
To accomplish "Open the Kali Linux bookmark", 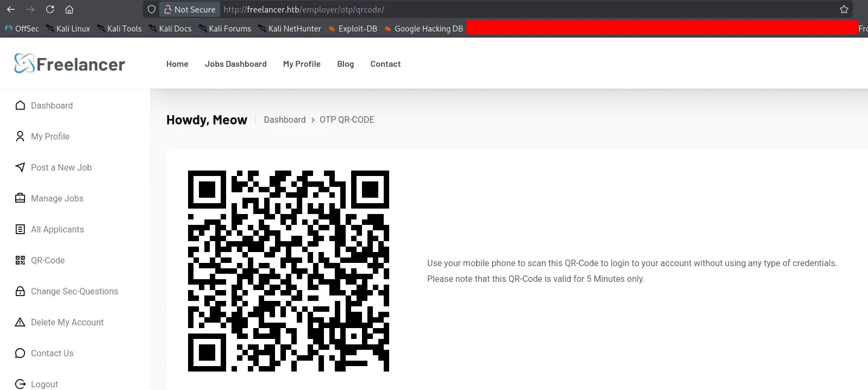I will 68,29.
